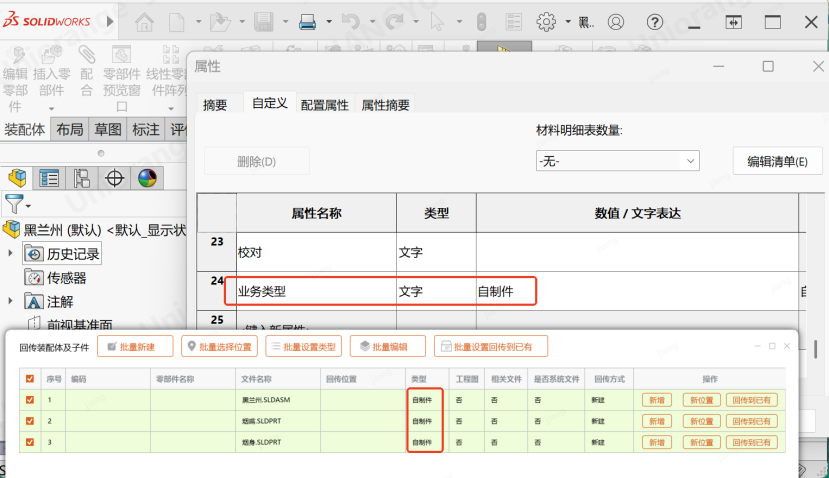Screen dimensions: 829x478
Task: Open the DisplayManager color sphere icon
Action: click(x=147, y=179)
